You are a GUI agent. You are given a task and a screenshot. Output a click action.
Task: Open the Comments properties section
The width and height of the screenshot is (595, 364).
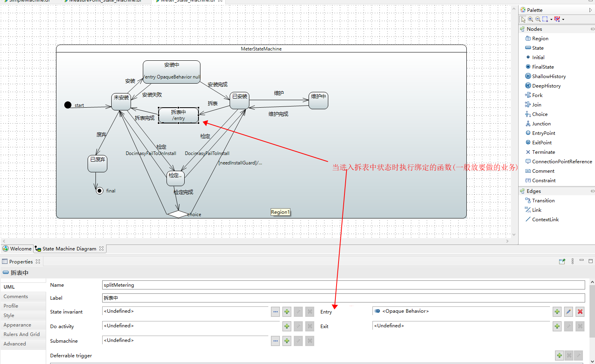[23, 296]
